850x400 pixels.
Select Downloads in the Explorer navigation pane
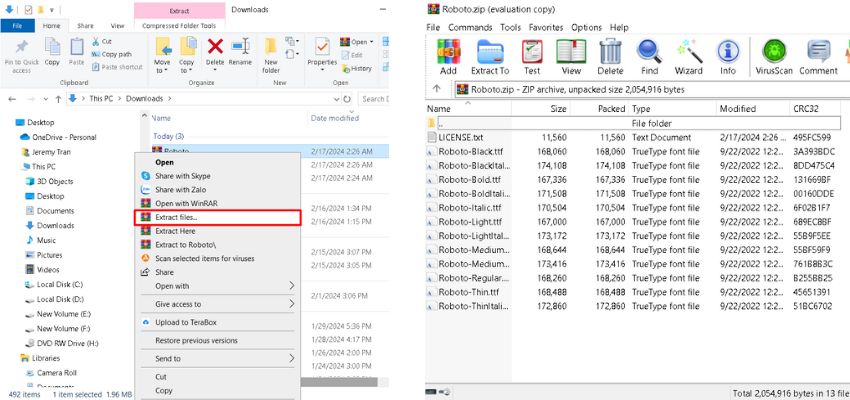[x=55, y=225]
